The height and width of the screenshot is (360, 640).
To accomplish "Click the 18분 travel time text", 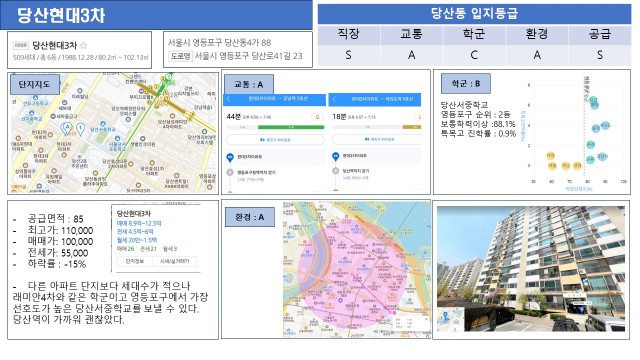I will [x=339, y=117].
